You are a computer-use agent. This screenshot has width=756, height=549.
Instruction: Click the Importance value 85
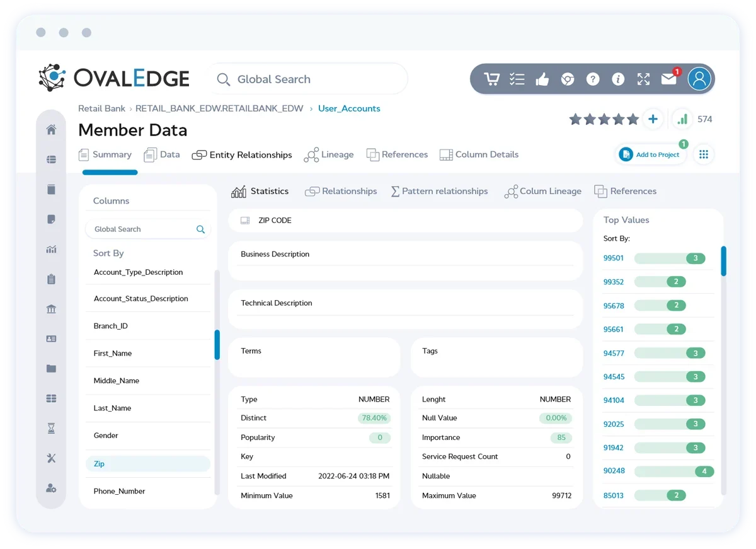click(561, 437)
